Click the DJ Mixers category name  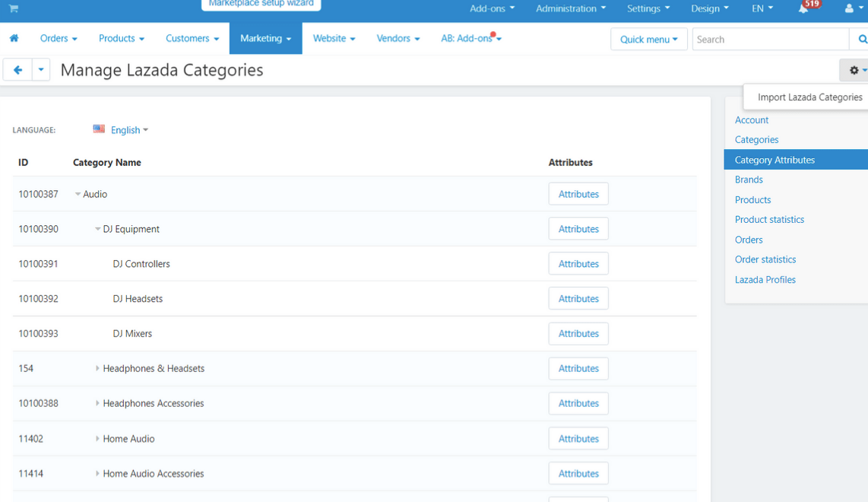(132, 334)
